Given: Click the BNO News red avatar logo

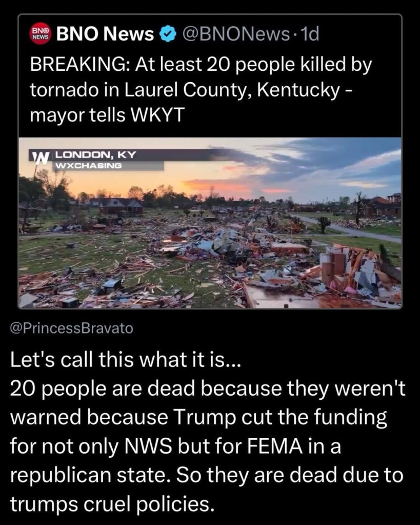Looking at the screenshot, I should (x=41, y=34).
